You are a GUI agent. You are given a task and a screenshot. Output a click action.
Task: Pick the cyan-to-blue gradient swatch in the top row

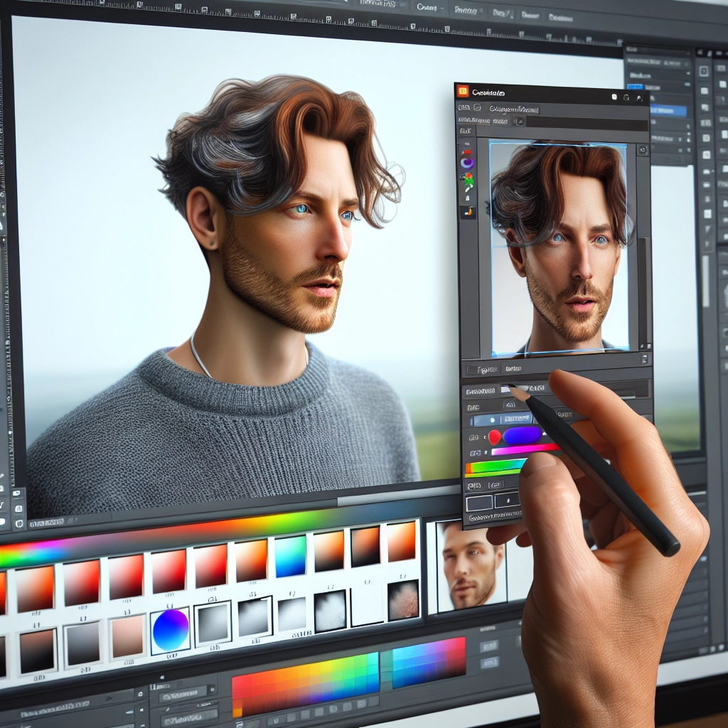291,556
